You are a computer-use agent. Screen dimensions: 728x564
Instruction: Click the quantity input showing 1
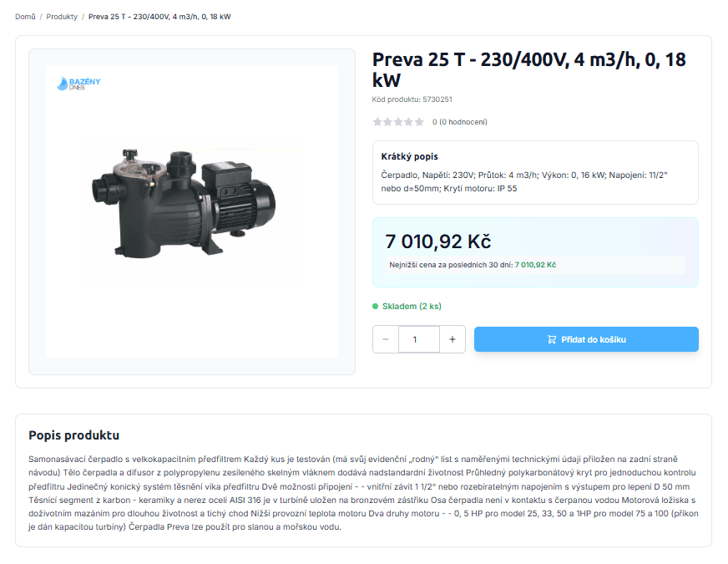click(418, 339)
